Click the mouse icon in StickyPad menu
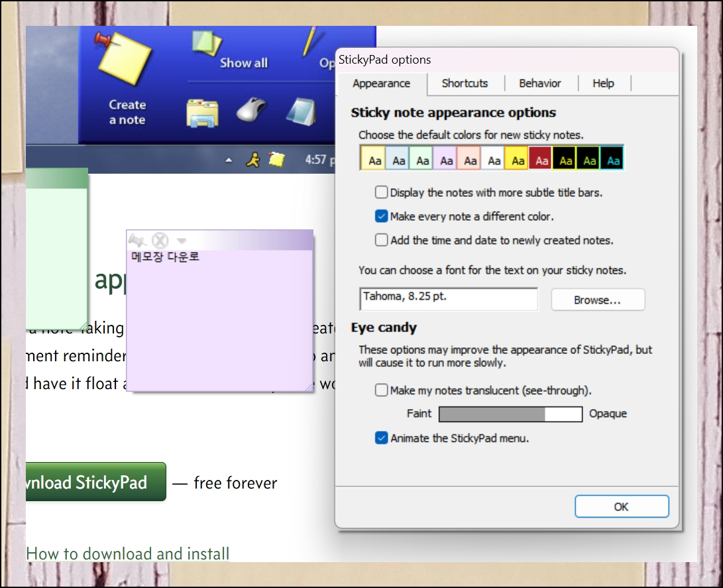 click(251, 109)
